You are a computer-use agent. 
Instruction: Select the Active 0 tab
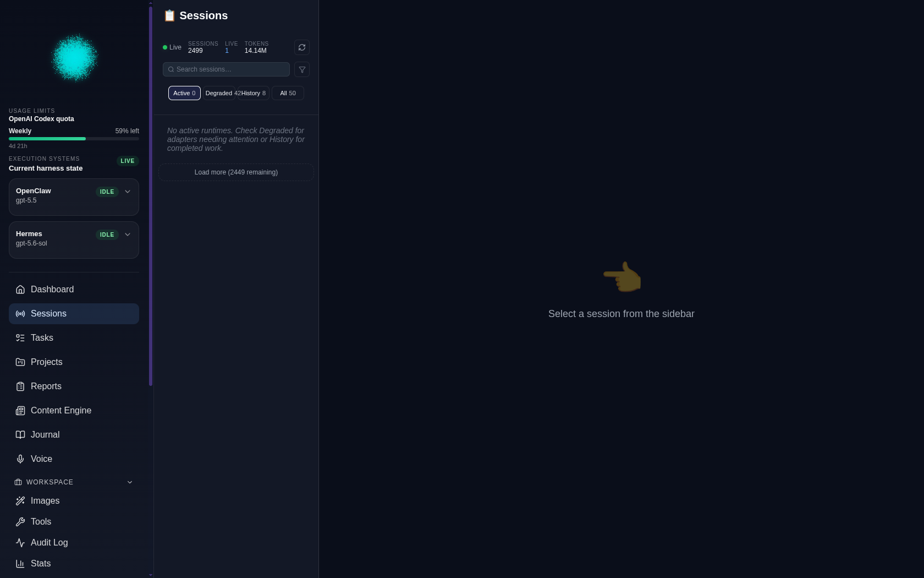click(x=184, y=93)
